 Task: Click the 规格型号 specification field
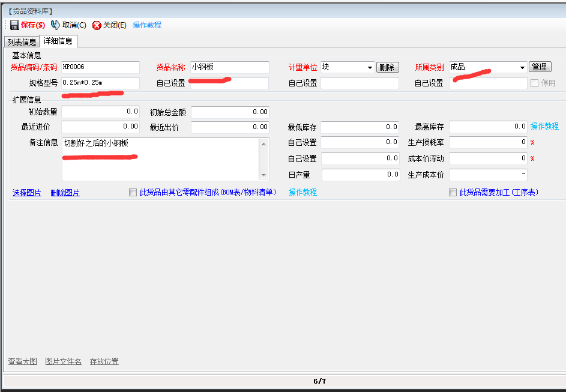click(x=100, y=83)
